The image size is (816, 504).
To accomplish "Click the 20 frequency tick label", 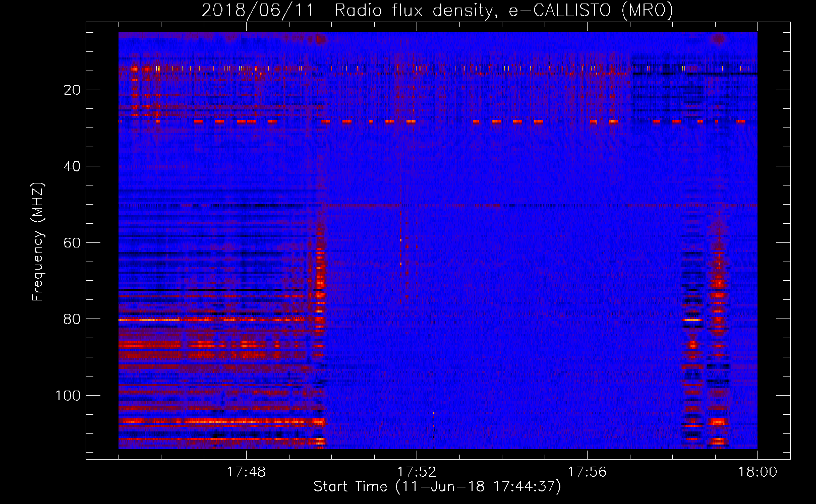I will pos(72,90).
